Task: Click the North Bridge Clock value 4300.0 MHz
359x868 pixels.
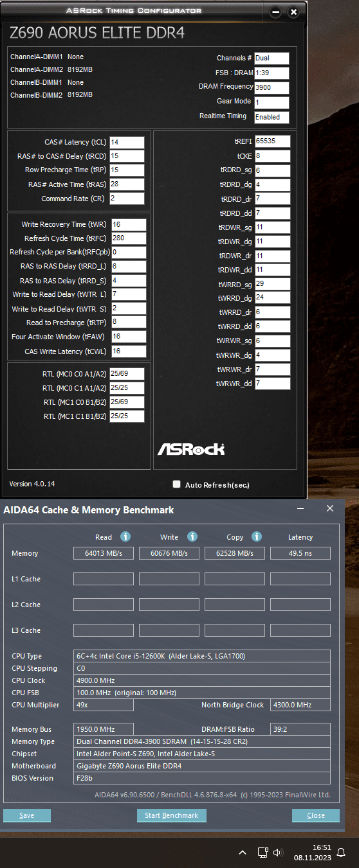Action: coord(300,705)
